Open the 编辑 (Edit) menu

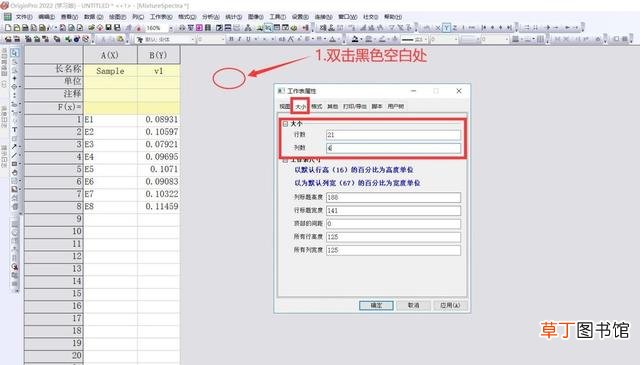[47, 17]
